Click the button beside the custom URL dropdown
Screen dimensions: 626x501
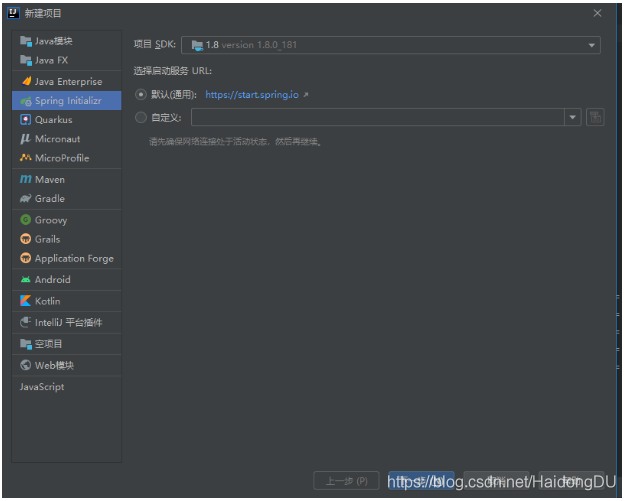[x=595, y=117]
